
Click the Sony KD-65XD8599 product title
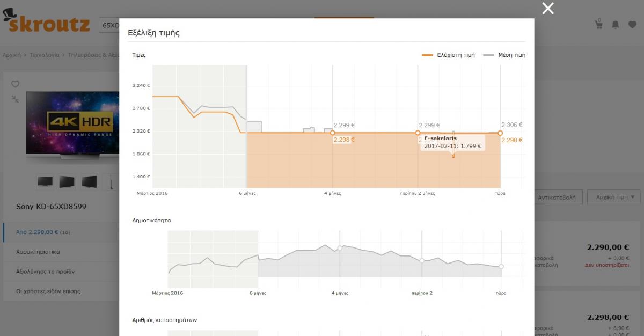pyautogui.click(x=51, y=207)
